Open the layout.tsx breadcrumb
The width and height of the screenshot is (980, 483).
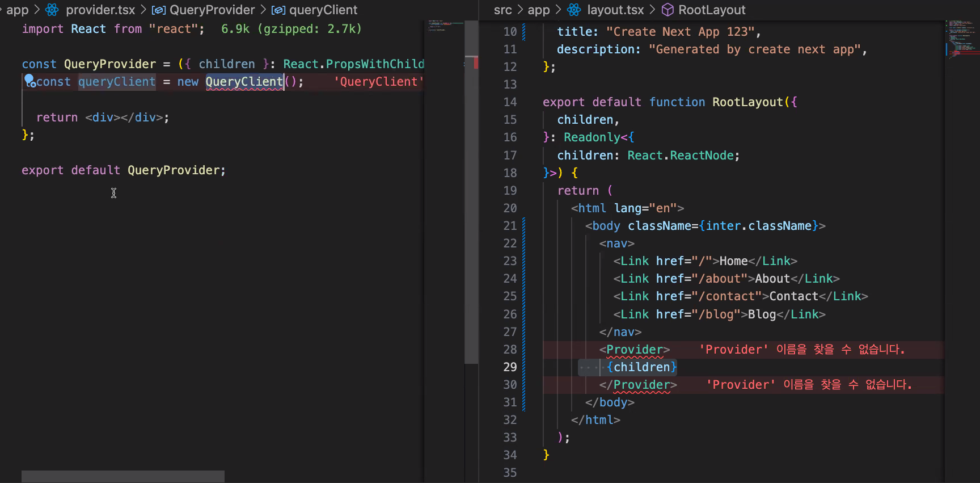point(615,10)
